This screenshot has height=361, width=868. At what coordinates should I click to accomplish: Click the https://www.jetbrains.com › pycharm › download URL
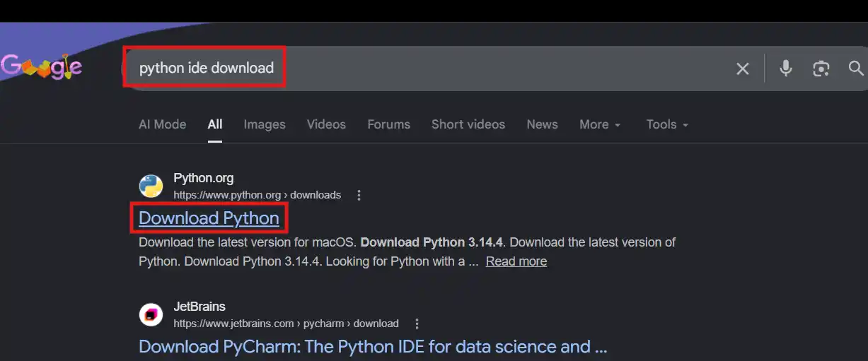(x=286, y=324)
